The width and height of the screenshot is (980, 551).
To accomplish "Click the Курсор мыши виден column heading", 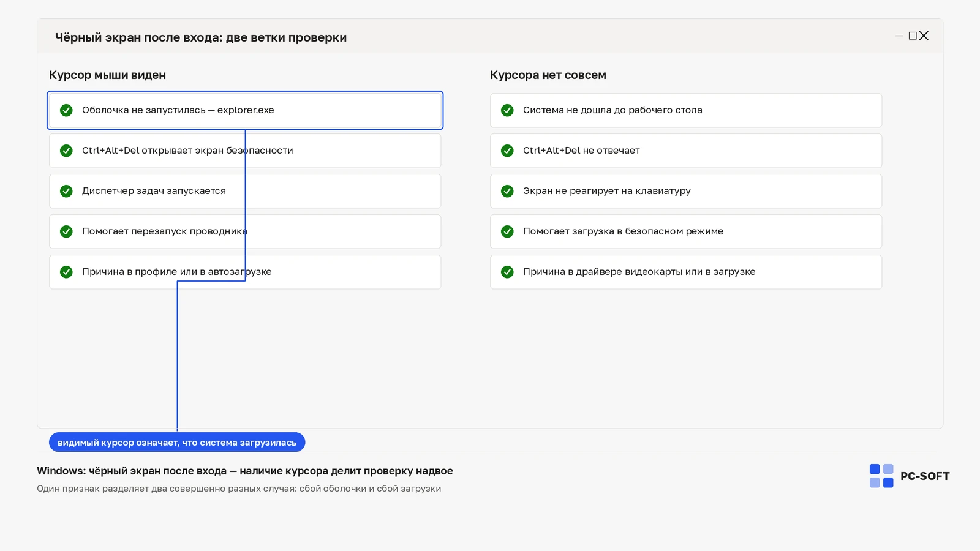I will point(107,75).
